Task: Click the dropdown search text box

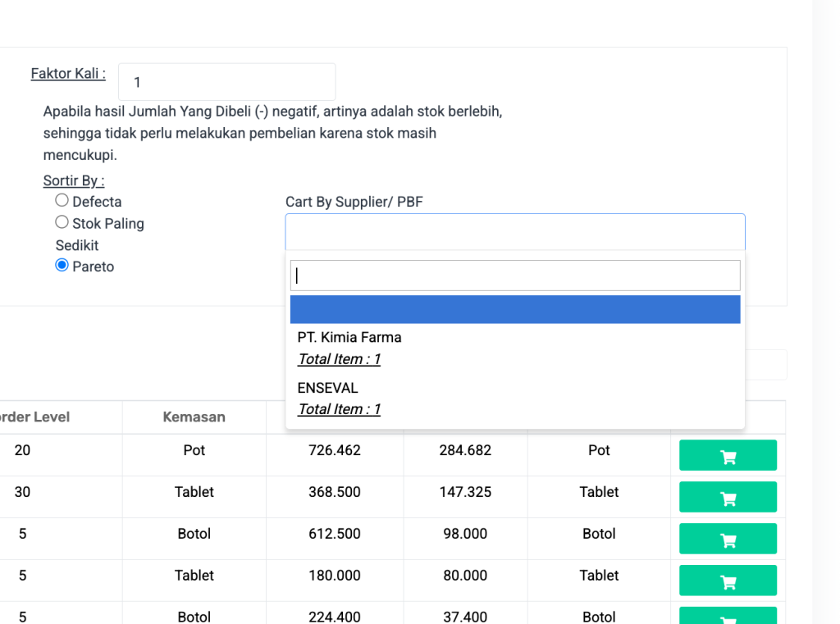Action: (x=514, y=276)
